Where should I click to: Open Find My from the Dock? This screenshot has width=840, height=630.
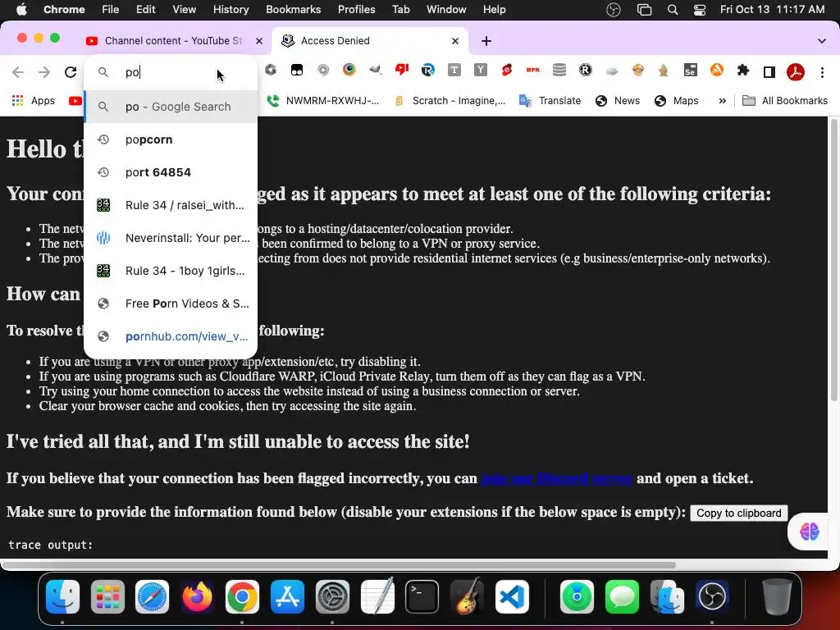tap(577, 596)
